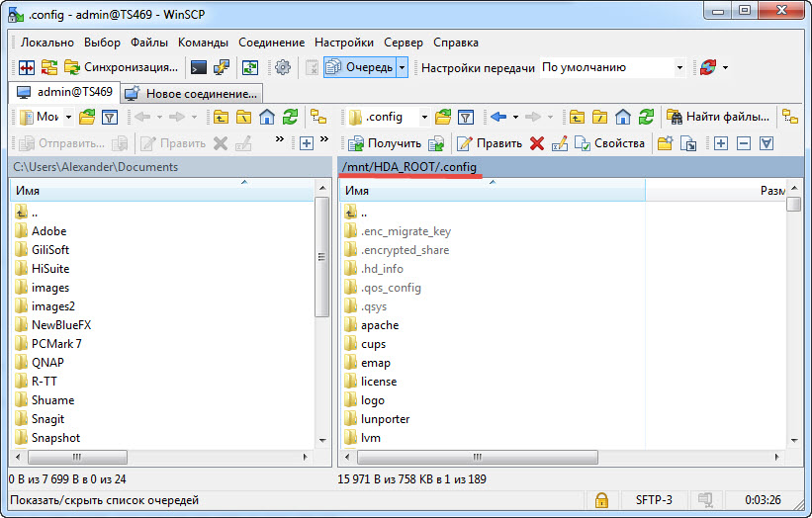Click the Найти файлы button

coord(718,117)
